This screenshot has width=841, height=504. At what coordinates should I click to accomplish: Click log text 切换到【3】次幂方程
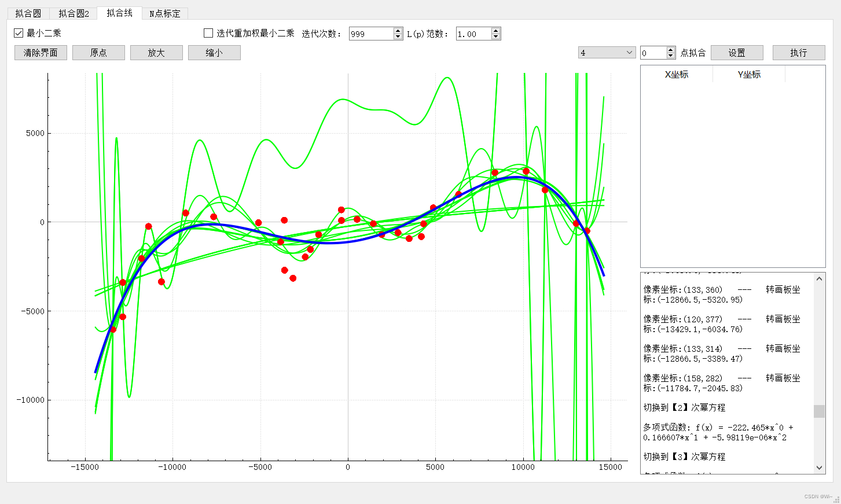684,457
